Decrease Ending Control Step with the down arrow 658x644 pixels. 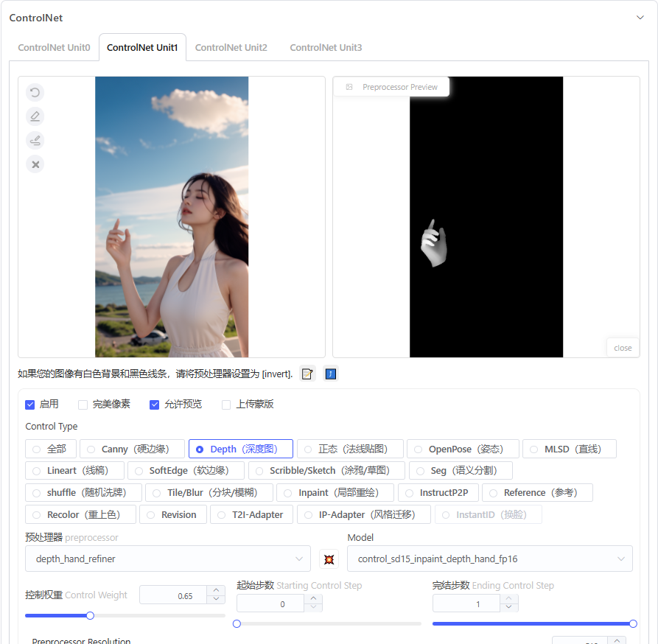click(509, 607)
